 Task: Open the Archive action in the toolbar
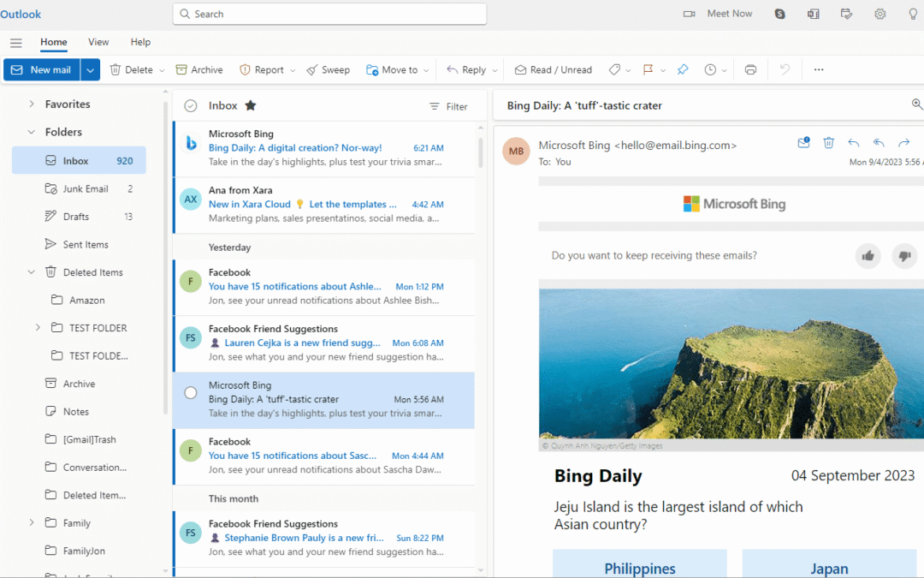click(199, 69)
